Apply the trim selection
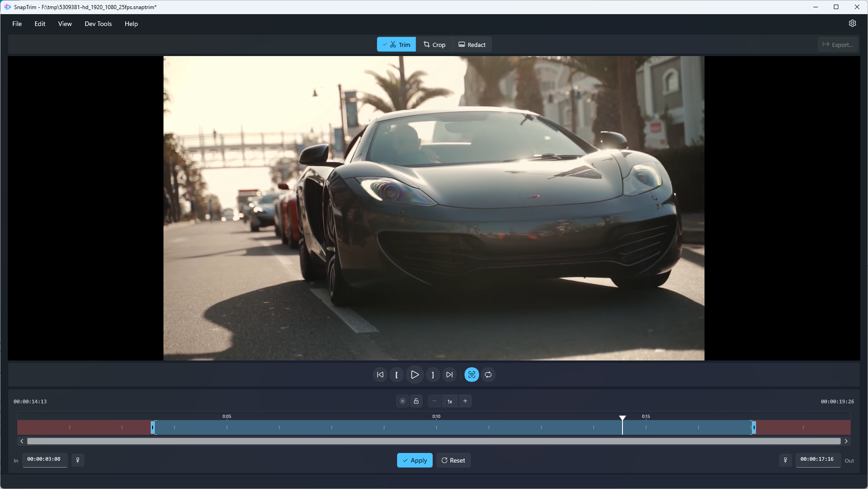The width and height of the screenshot is (868, 489). (414, 460)
